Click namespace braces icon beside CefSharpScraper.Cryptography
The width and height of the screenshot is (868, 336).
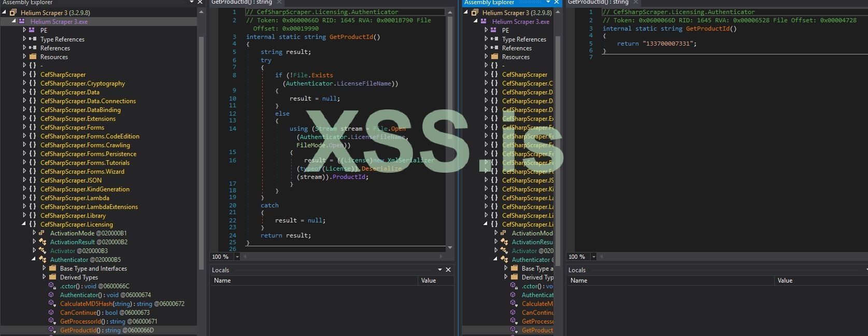click(33, 83)
